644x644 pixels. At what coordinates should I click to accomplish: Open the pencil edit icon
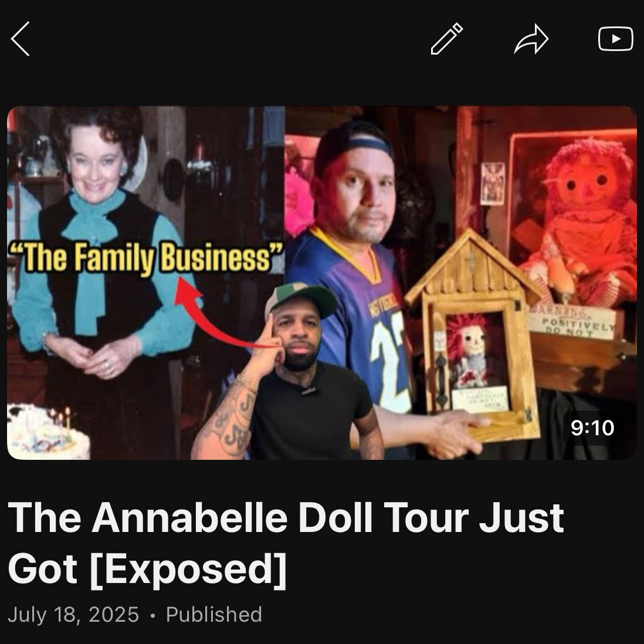[x=447, y=39]
